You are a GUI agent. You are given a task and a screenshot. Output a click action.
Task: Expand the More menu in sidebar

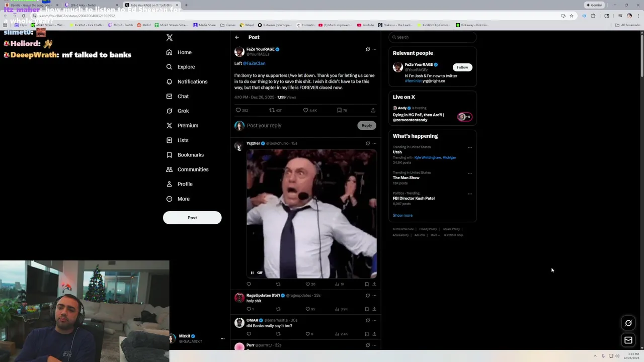[178, 199]
